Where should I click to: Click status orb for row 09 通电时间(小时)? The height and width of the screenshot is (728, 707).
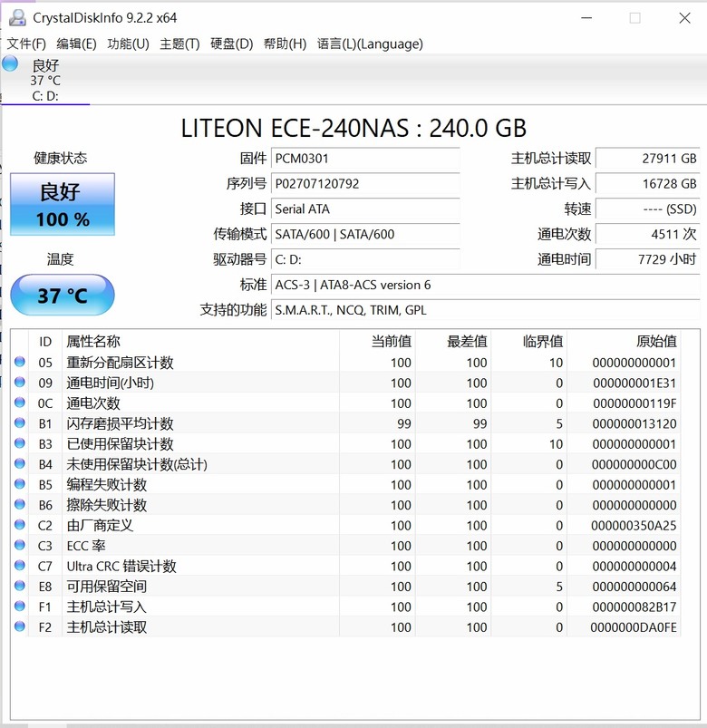20,382
